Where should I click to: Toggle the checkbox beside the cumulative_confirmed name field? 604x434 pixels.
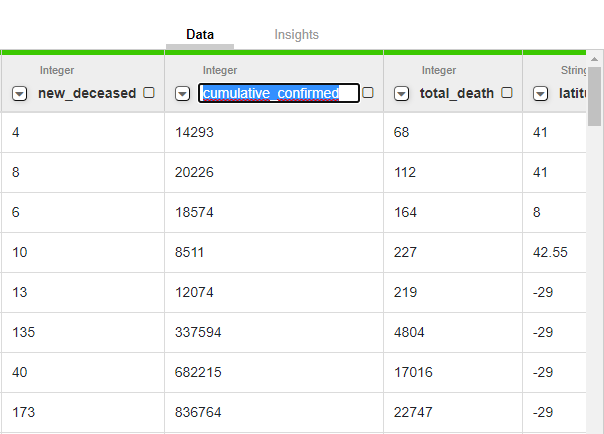pos(368,92)
